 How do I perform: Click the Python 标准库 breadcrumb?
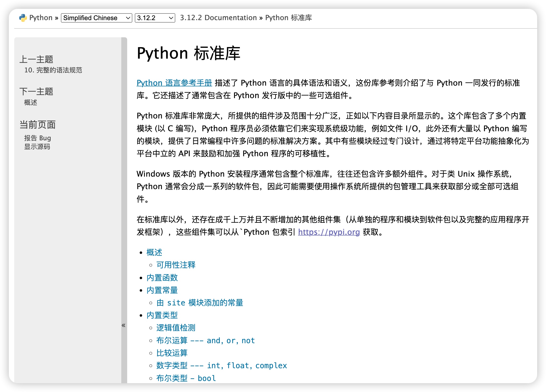pos(288,18)
